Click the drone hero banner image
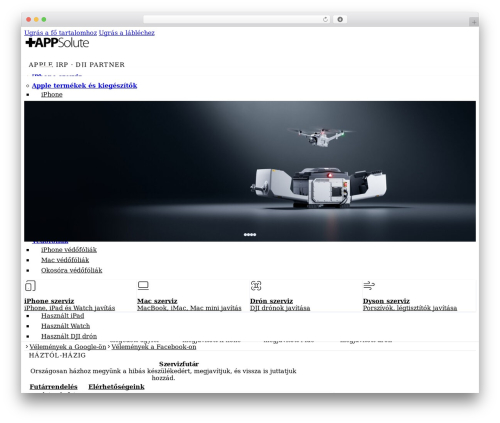Image resolution: width=500 pixels, height=423 pixels. 250,171
